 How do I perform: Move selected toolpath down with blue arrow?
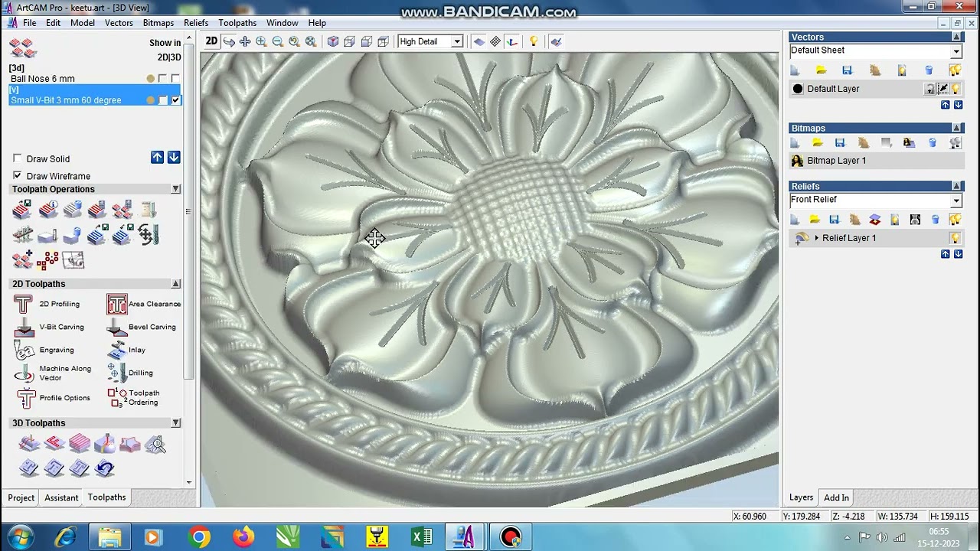point(174,157)
